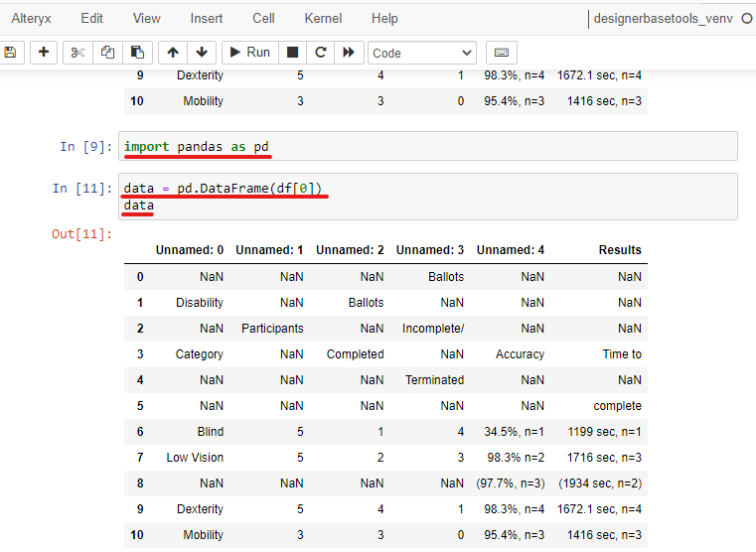Move selected cell down
This screenshot has height=552, width=756.
tap(201, 53)
